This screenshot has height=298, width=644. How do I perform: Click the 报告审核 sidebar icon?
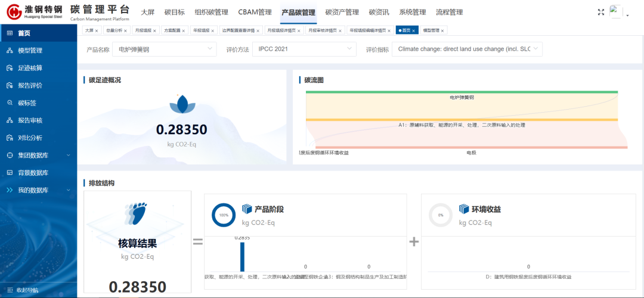click(x=10, y=120)
